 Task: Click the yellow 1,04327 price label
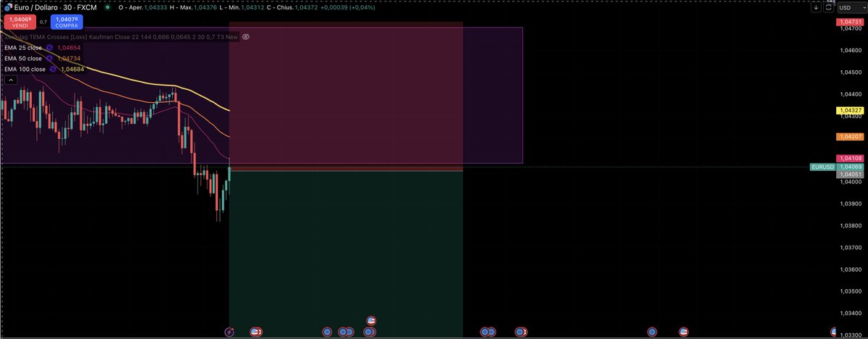[x=850, y=110]
